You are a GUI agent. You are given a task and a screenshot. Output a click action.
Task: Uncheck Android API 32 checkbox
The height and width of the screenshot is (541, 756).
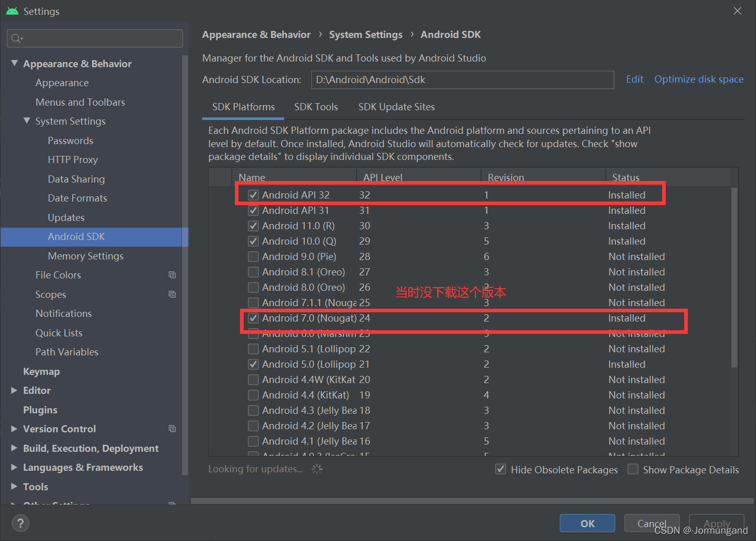pos(253,195)
